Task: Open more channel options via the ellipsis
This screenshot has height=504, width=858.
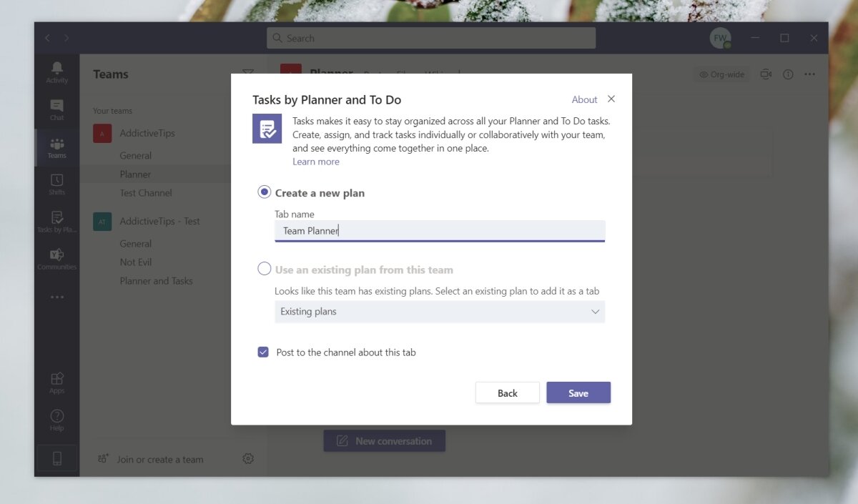Action: (810, 74)
